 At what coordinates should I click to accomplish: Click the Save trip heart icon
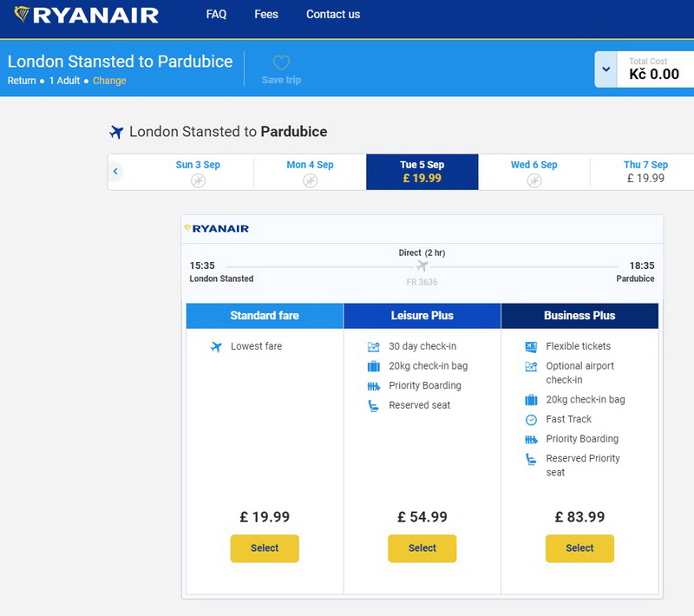pyautogui.click(x=281, y=62)
